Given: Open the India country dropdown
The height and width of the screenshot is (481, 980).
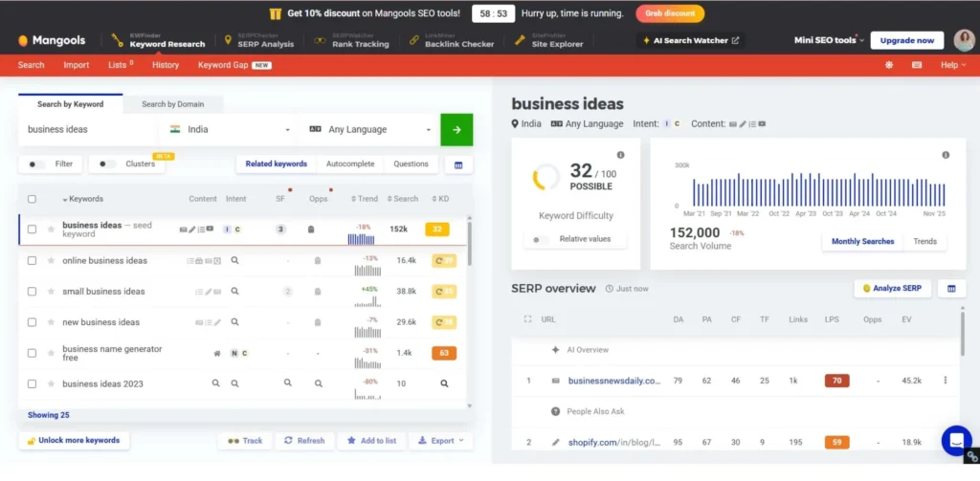Looking at the screenshot, I should click(x=230, y=130).
